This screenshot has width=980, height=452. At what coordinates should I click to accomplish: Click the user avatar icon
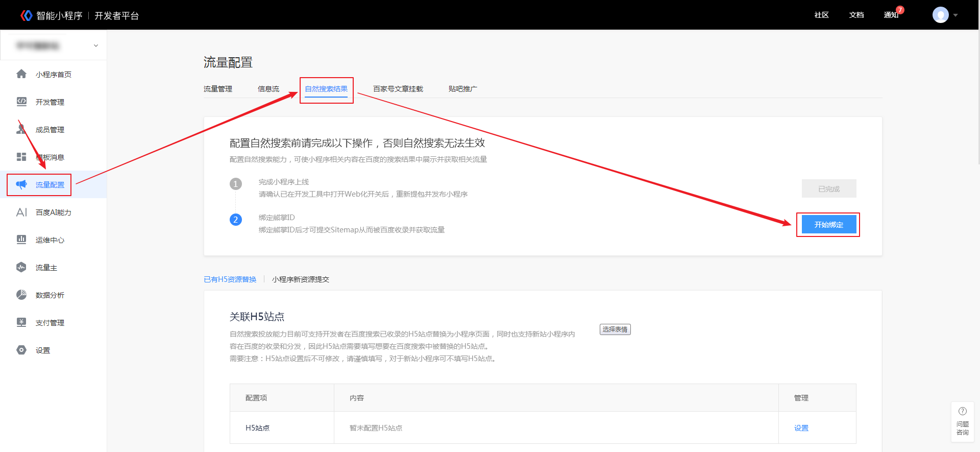pyautogui.click(x=940, y=15)
